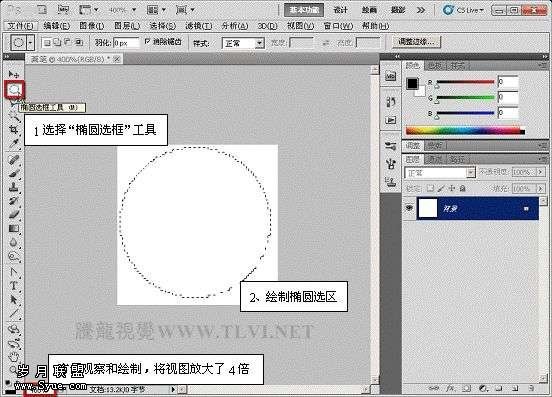
Task: Select the Crop tool
Action: (x=14, y=130)
